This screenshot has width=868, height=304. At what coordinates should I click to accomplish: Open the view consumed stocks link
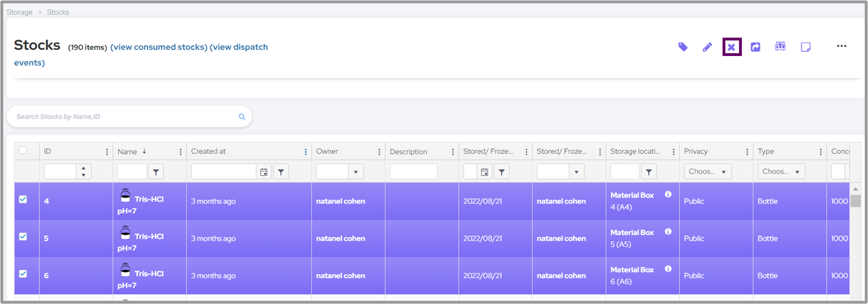click(x=159, y=47)
